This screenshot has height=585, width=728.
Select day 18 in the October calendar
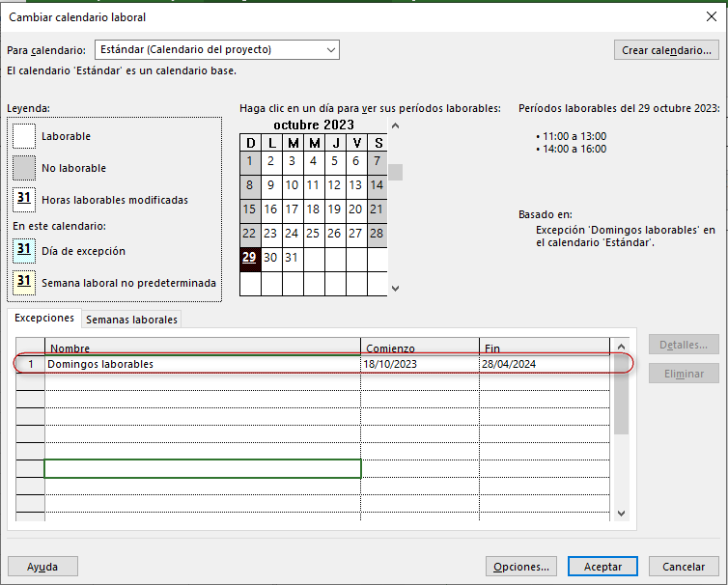click(313, 209)
